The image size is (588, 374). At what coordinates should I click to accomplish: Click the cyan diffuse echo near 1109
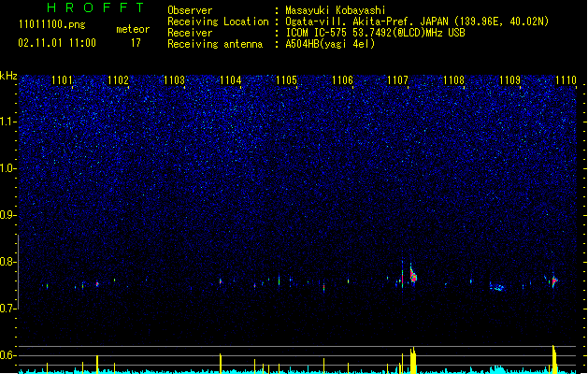click(498, 288)
